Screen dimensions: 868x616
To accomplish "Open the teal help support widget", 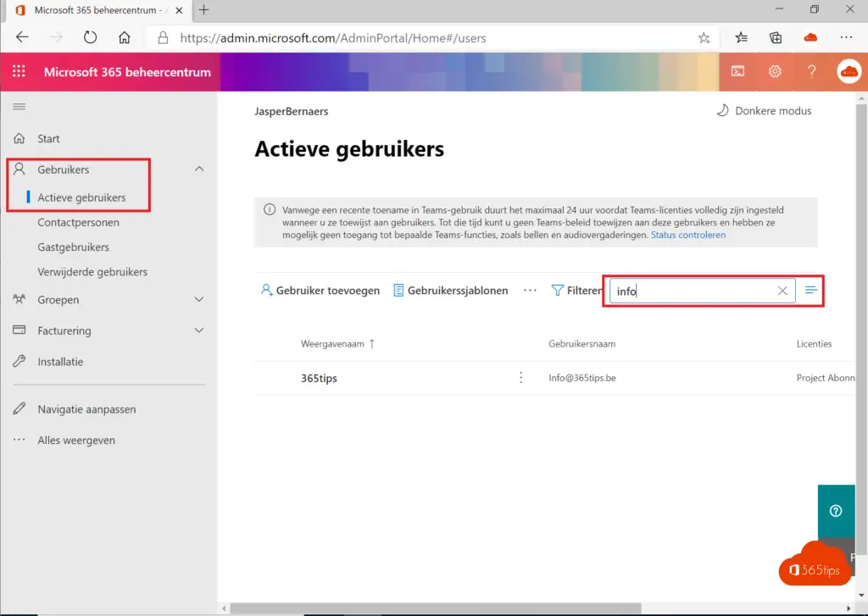I will 836,510.
